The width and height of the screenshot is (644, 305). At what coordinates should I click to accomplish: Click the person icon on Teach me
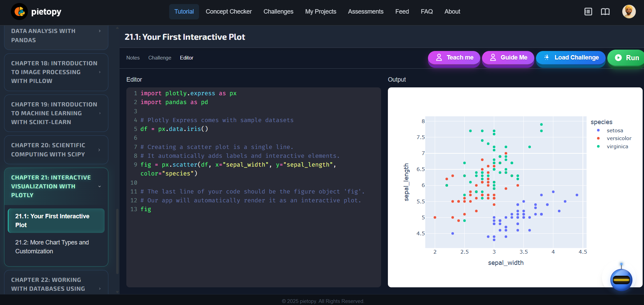click(x=439, y=57)
